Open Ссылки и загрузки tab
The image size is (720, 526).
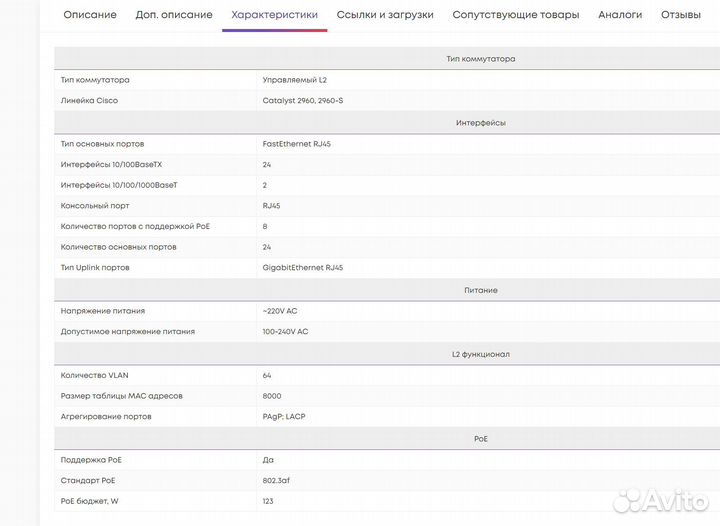[385, 15]
